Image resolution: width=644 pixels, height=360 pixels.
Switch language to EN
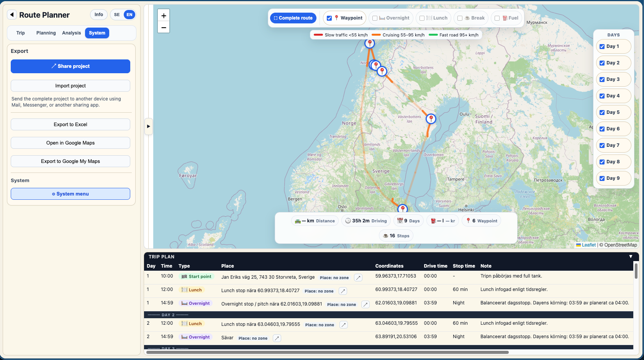click(x=129, y=15)
